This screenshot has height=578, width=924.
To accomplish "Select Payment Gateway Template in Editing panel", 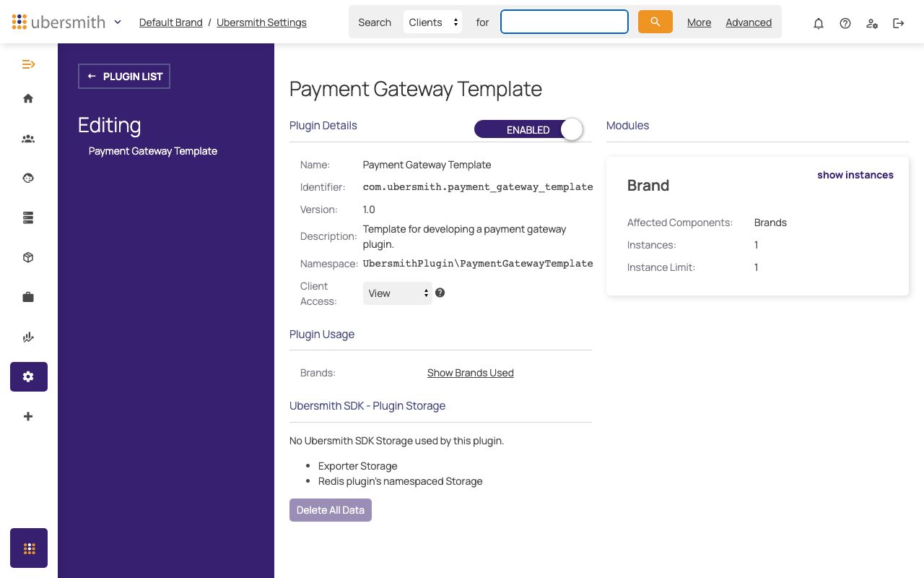I will pos(153,151).
